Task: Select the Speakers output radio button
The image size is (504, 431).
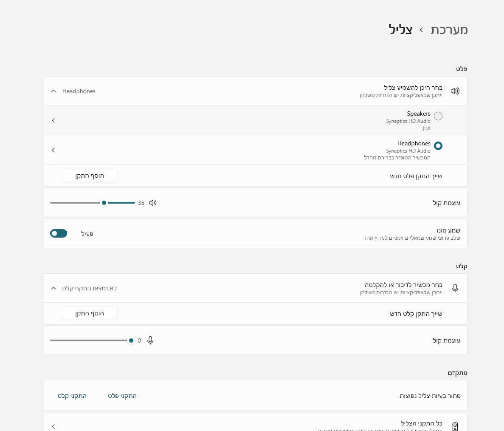Action: point(438,116)
